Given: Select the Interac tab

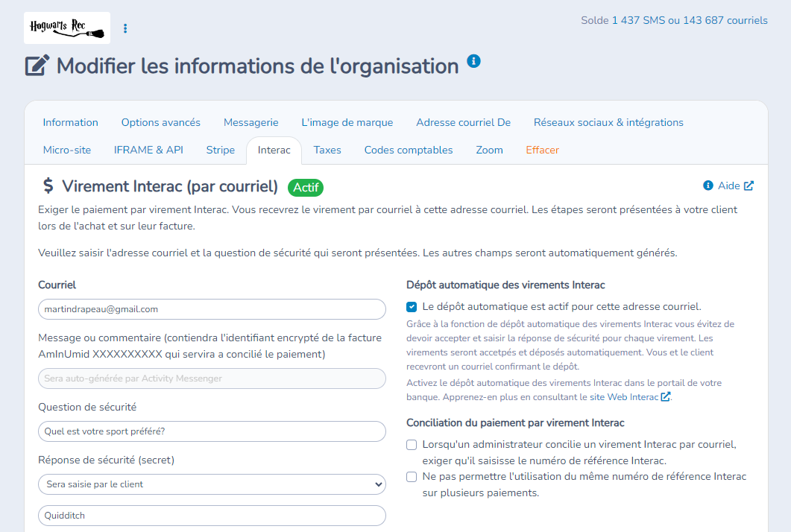Looking at the screenshot, I should [274, 151].
